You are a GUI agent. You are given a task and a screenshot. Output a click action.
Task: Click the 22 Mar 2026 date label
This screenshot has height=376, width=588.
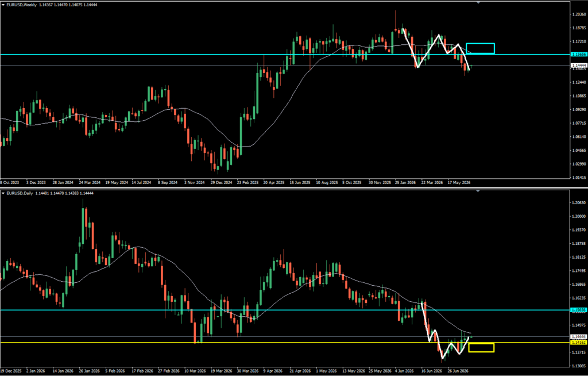[x=432, y=183]
